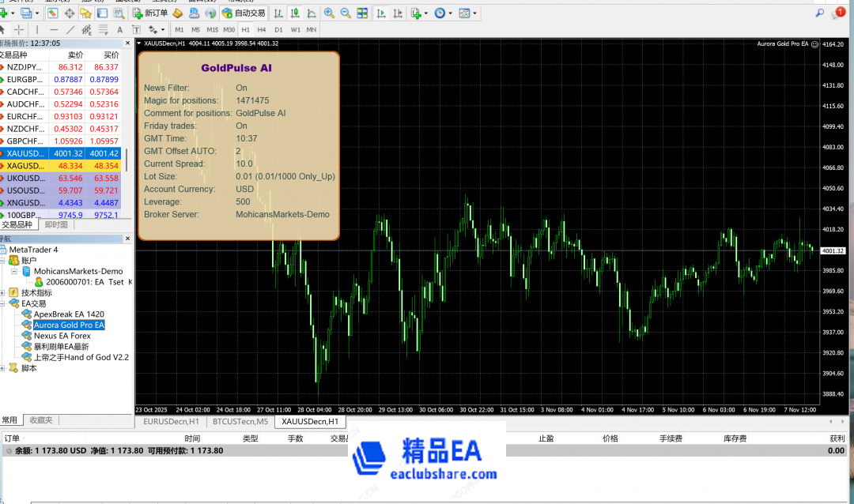Image resolution: width=854 pixels, height=504 pixels.
Task: Zoom in on the chart
Action: click(x=329, y=13)
